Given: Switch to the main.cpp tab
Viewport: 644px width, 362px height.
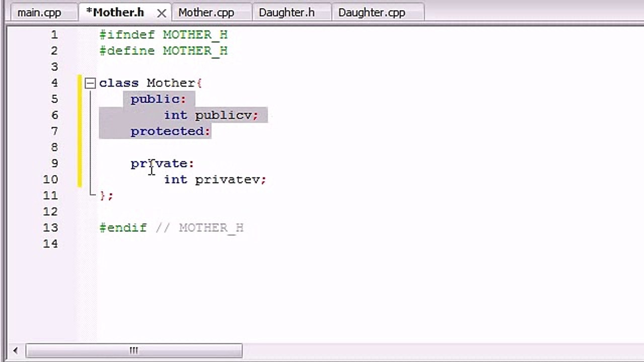Looking at the screenshot, I should (x=39, y=13).
